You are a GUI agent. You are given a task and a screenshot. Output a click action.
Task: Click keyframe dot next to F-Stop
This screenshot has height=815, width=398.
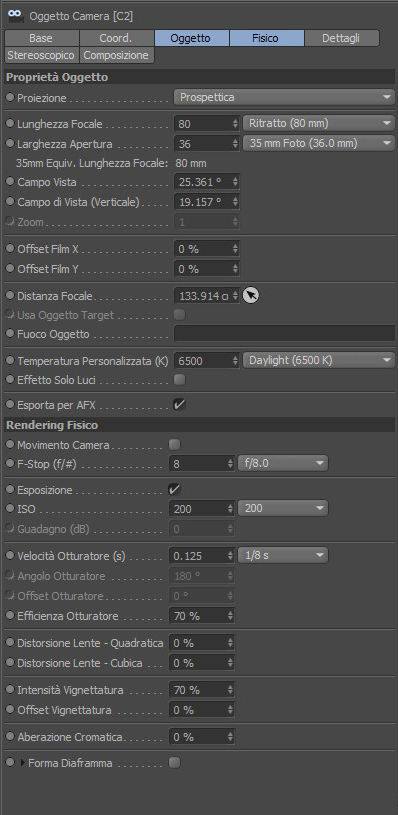[10, 463]
